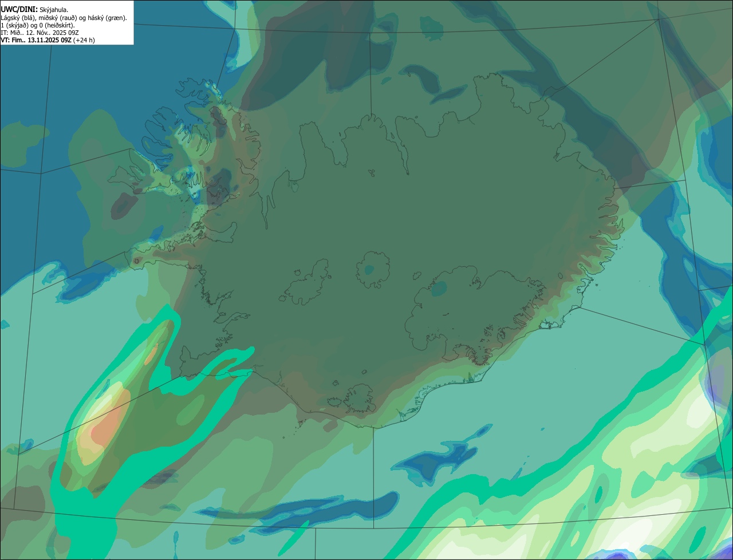Viewport: 733px width, 560px height.
Task: Click the "UWC/DINI:" heading label
Action: [19, 10]
